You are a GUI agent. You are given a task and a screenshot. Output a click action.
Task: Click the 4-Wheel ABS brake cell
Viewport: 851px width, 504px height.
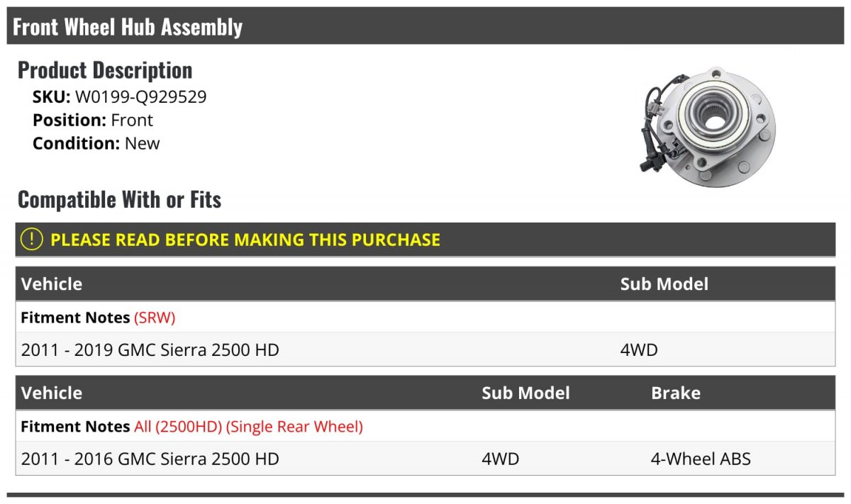coord(701,459)
